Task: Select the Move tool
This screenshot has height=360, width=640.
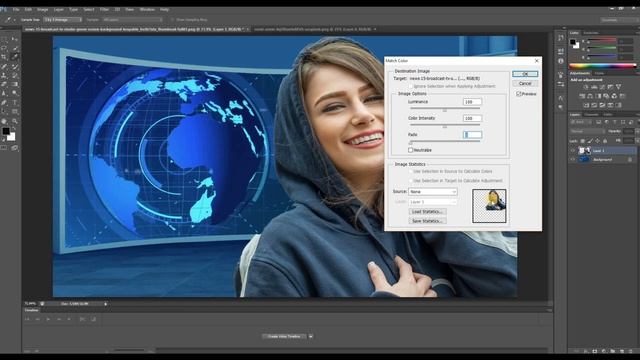Action: (x=15, y=39)
